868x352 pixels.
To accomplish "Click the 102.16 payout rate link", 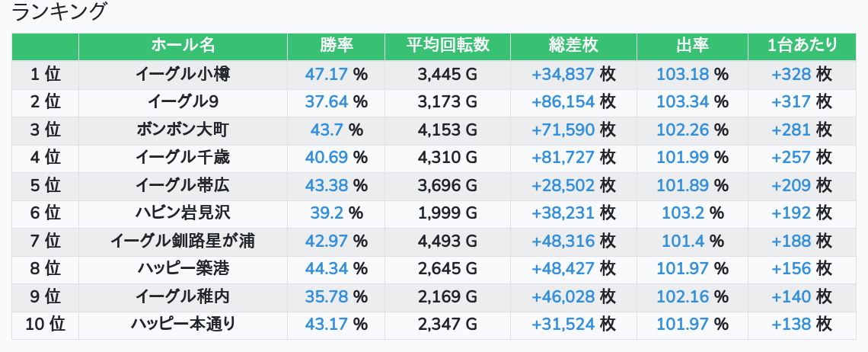I will (682, 296).
